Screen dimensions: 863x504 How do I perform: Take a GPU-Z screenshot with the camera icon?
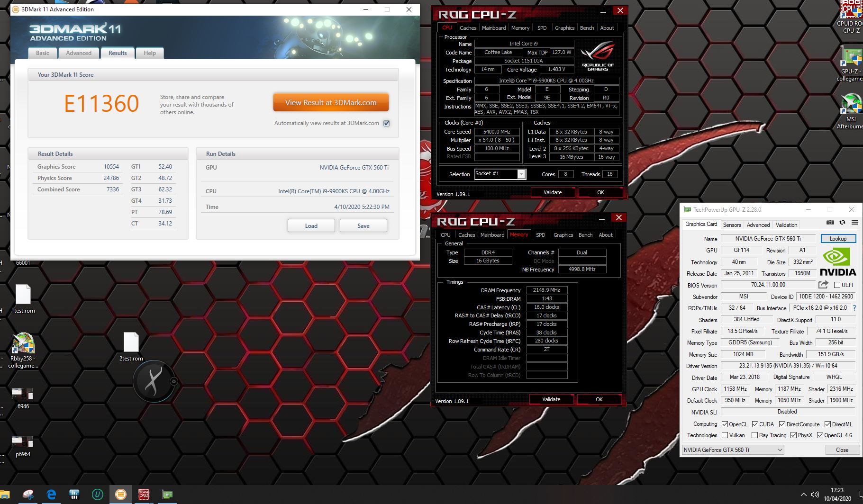tap(830, 222)
